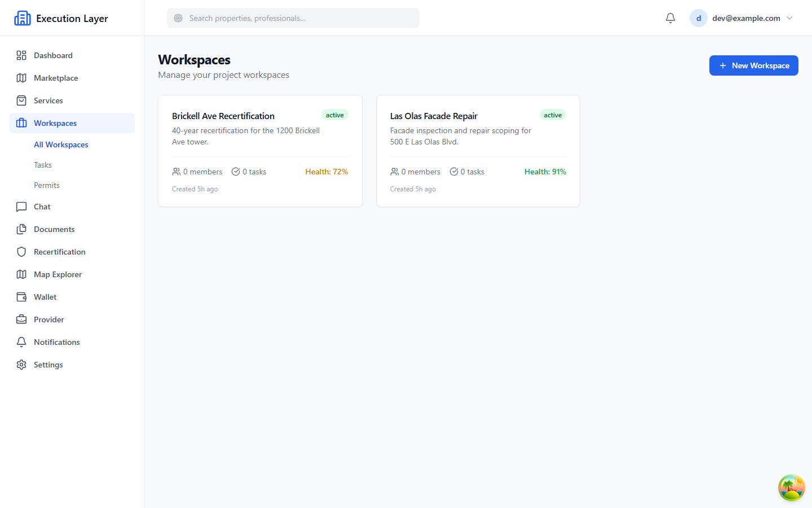Click the tasks check icon on Brickell card
Screen dimensions: 812x508
point(236,172)
